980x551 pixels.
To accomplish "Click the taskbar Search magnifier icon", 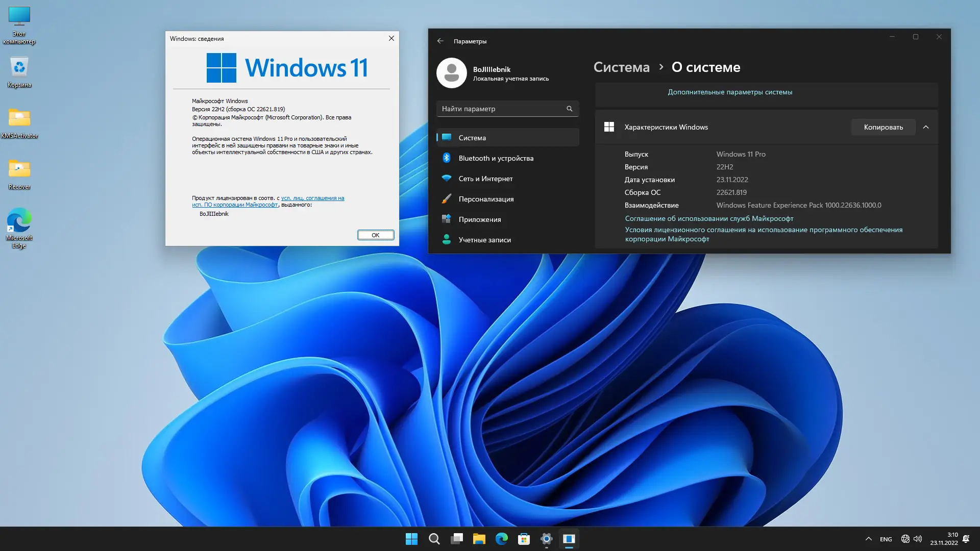I will click(434, 539).
